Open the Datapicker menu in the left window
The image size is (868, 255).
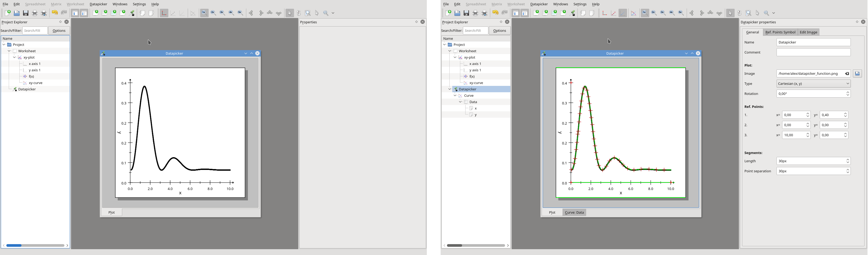(98, 5)
